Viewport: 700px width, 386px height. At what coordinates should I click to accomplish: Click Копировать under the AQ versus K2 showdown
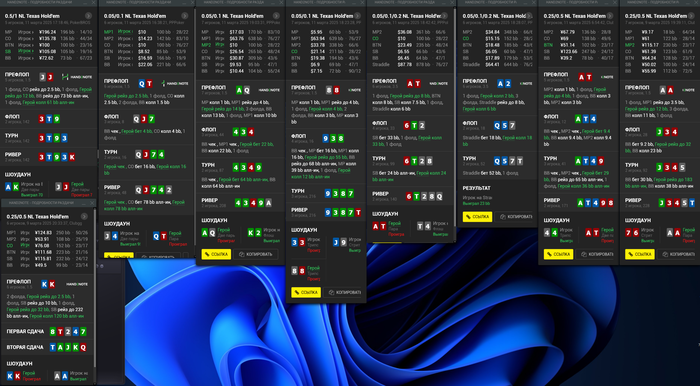pos(256,254)
